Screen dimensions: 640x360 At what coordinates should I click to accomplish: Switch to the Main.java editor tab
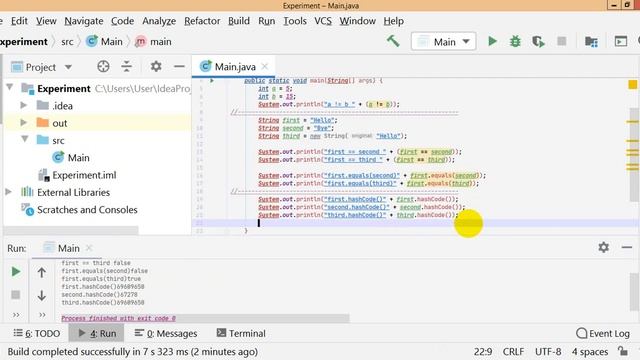(233, 67)
